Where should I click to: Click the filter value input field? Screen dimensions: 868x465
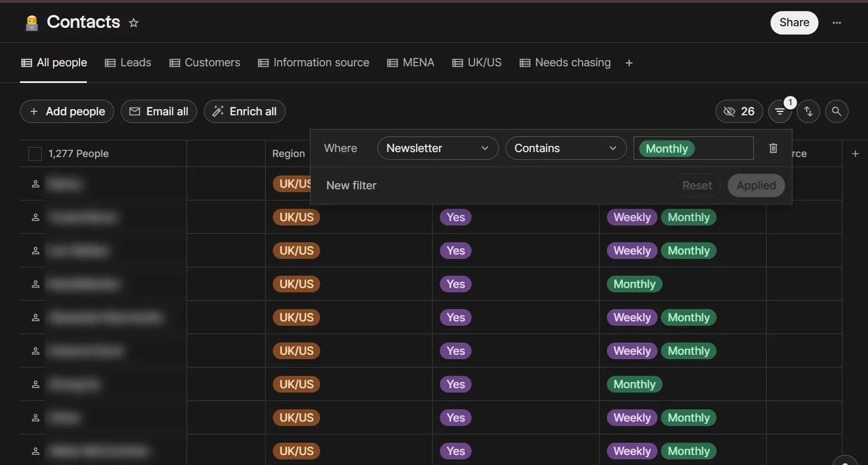pos(693,148)
